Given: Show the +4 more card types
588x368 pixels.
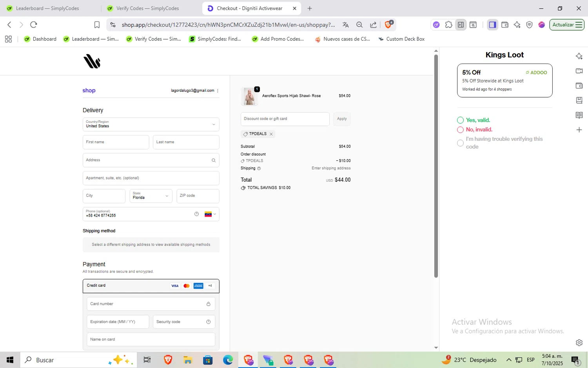Looking at the screenshot, I should (210, 286).
